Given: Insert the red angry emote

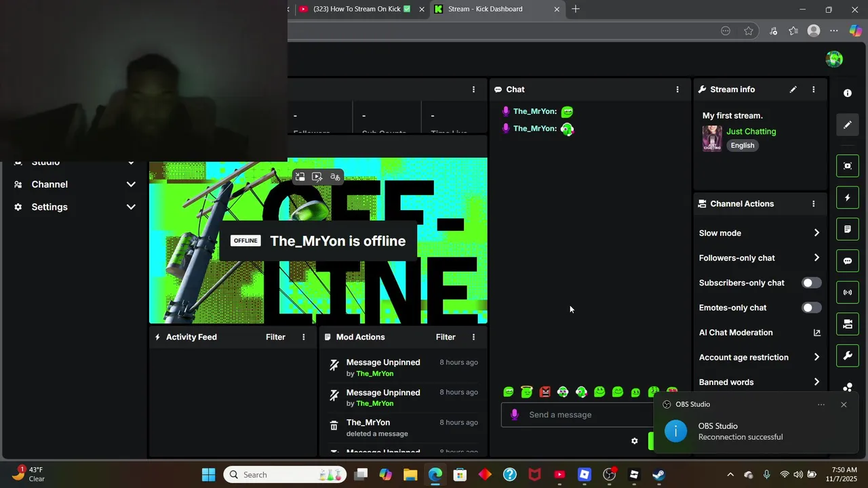Looking at the screenshot, I should (545, 392).
